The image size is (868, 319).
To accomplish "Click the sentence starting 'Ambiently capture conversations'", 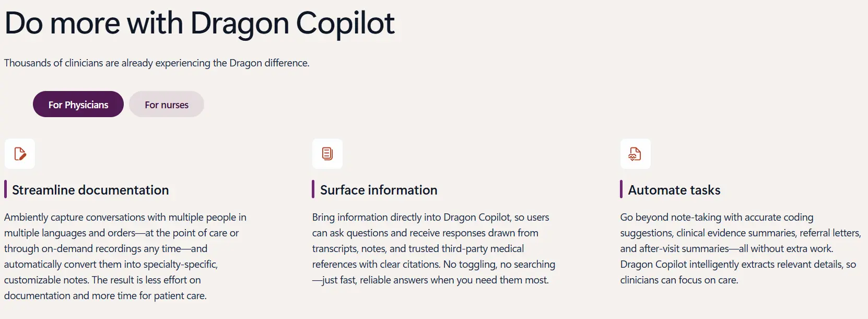I will tap(125, 248).
